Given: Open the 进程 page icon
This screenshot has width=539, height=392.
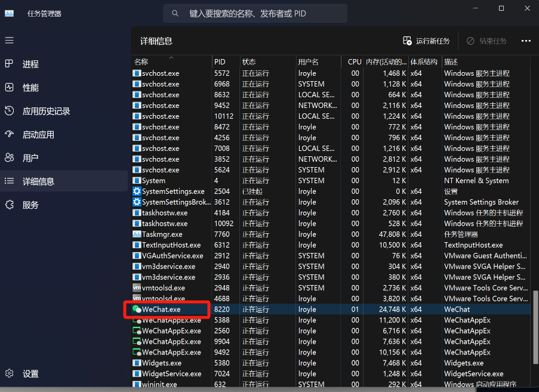Looking at the screenshot, I should 10,64.
